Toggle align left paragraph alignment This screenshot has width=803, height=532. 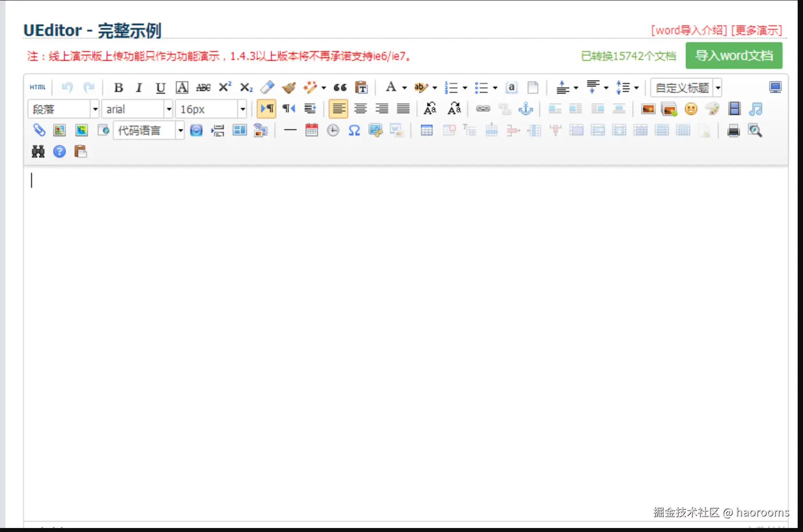339,109
